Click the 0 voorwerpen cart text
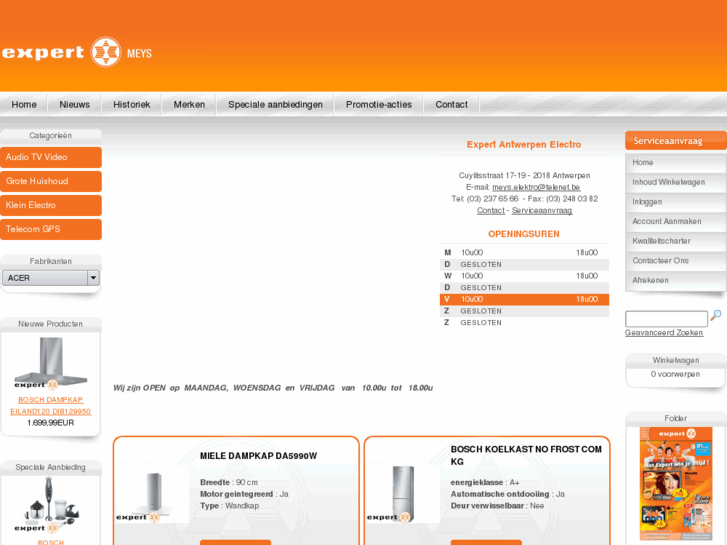 pyautogui.click(x=675, y=374)
